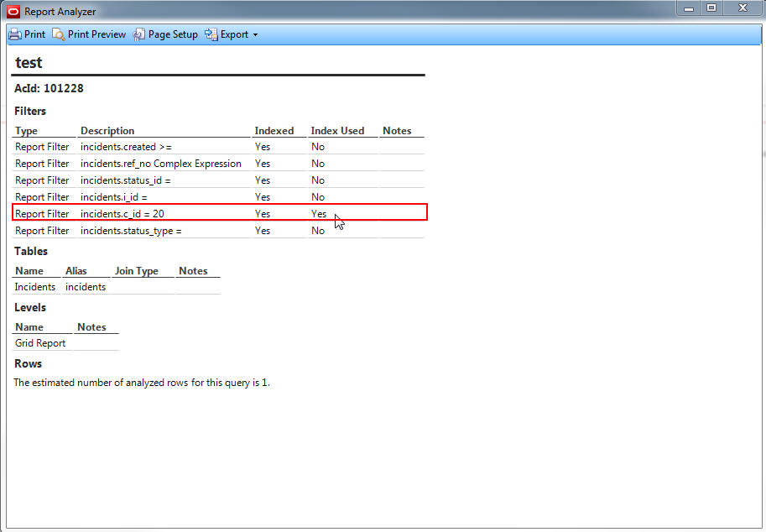The width and height of the screenshot is (766, 532).
Task: Click the Filters section heading
Action: coord(30,111)
